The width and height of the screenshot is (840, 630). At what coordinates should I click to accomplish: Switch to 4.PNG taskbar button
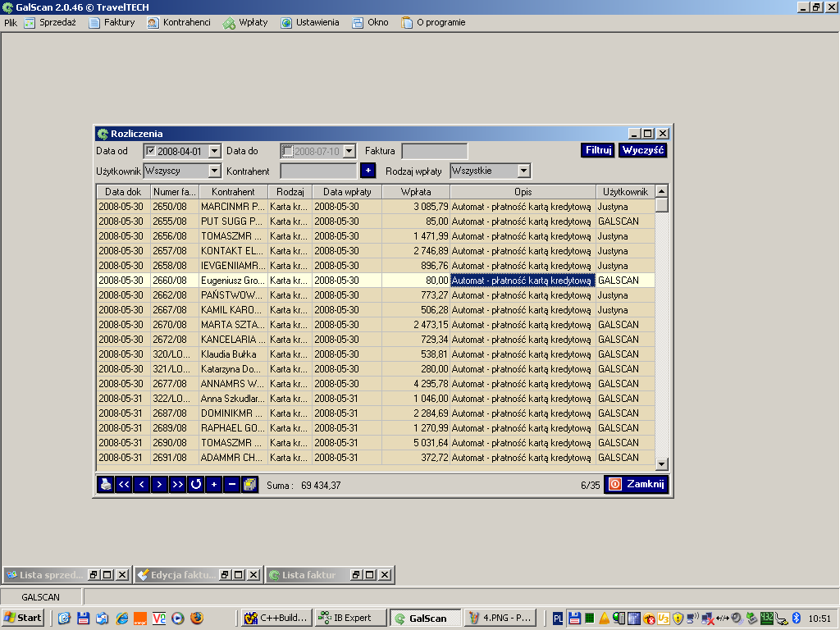[500, 618]
